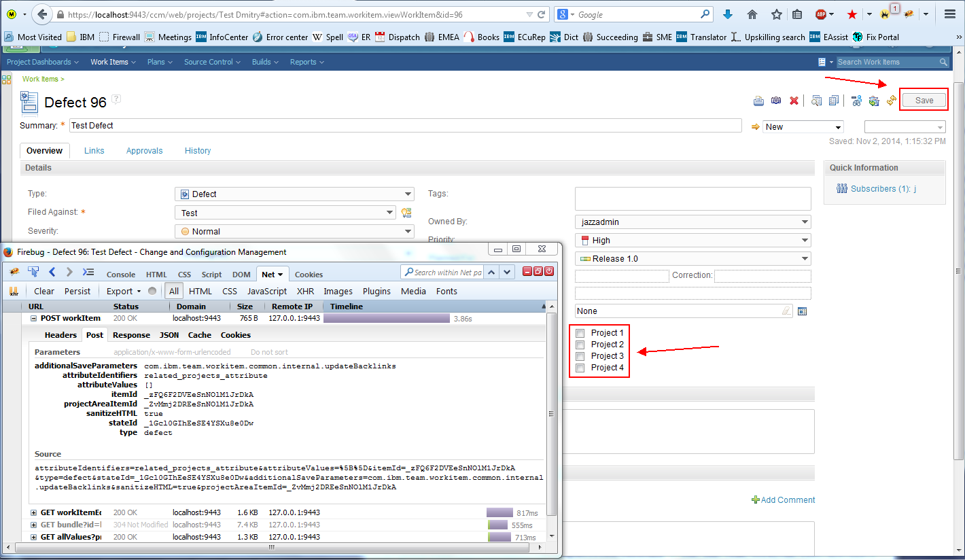Filter Net requests by XHR
The image size is (965, 560).
point(305,291)
